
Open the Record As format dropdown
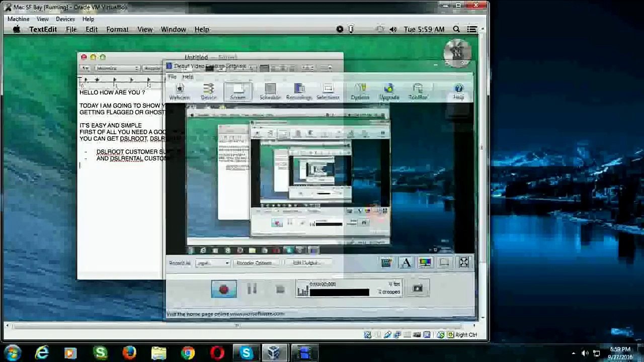click(x=212, y=263)
